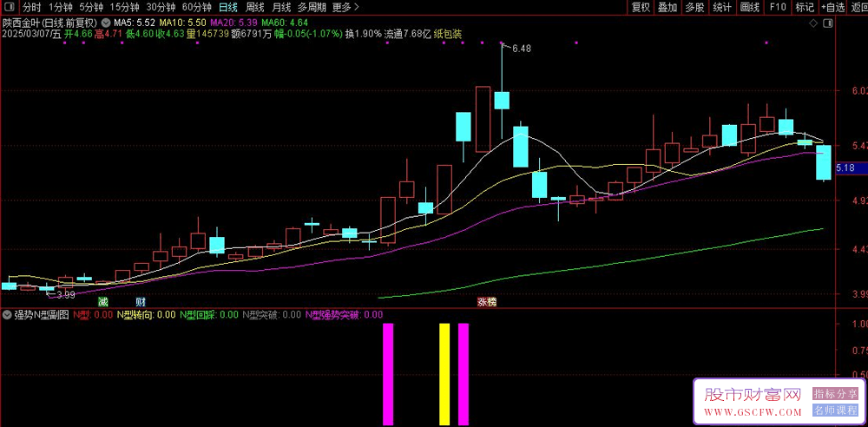Switch to 分时 intraday view
The width and height of the screenshot is (868, 427).
(x=32, y=7)
